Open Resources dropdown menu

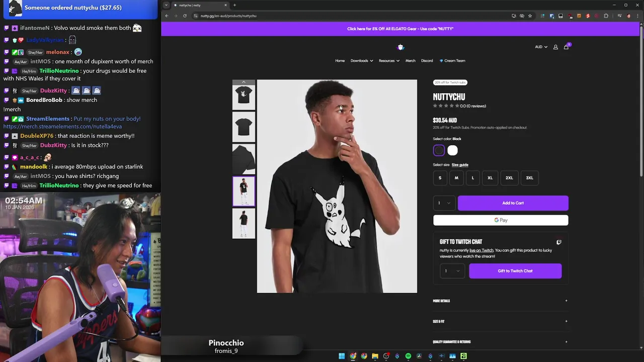(x=389, y=61)
